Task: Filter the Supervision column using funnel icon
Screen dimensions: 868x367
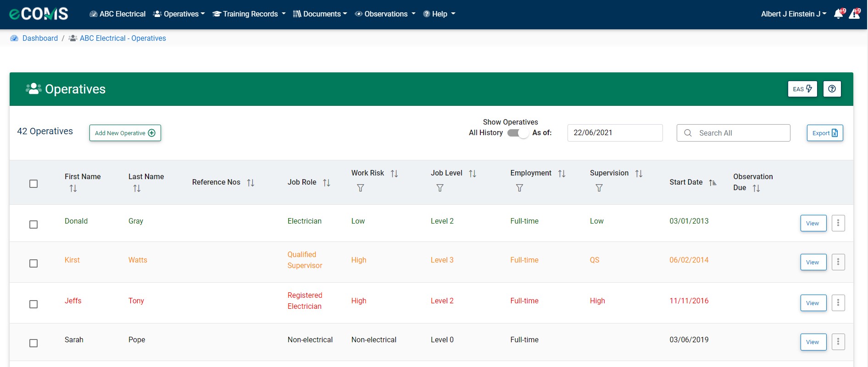Action: 599,188
